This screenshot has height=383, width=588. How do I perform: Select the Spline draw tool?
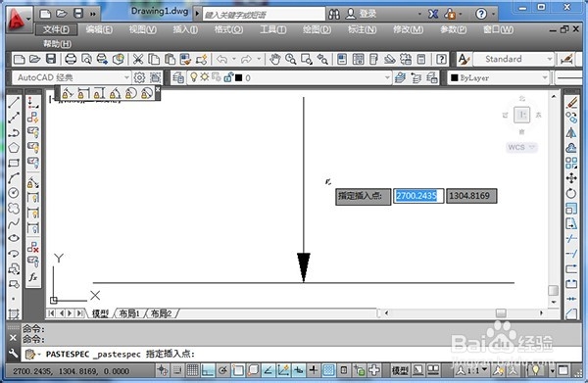[14, 223]
